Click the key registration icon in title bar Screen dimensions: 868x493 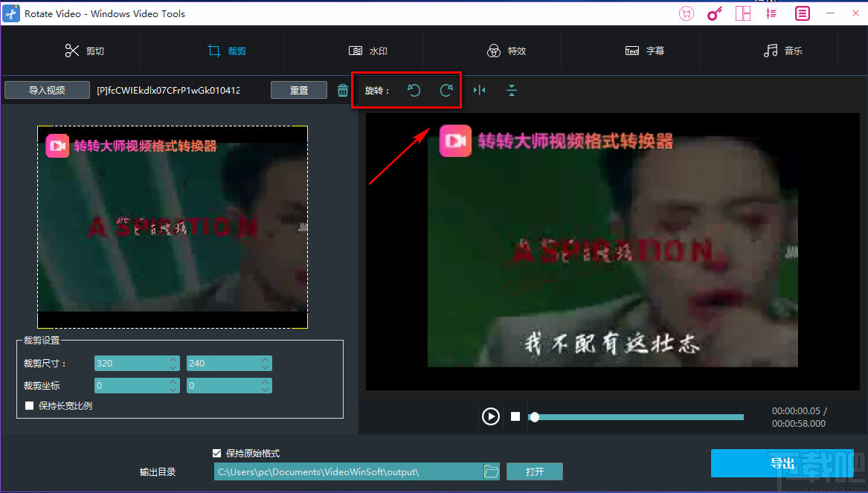point(715,13)
